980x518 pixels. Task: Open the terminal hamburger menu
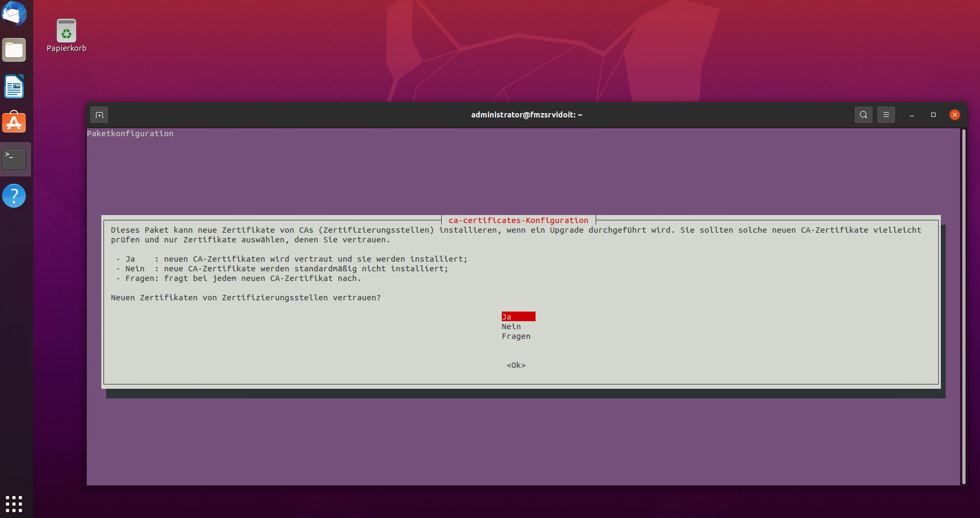point(886,115)
